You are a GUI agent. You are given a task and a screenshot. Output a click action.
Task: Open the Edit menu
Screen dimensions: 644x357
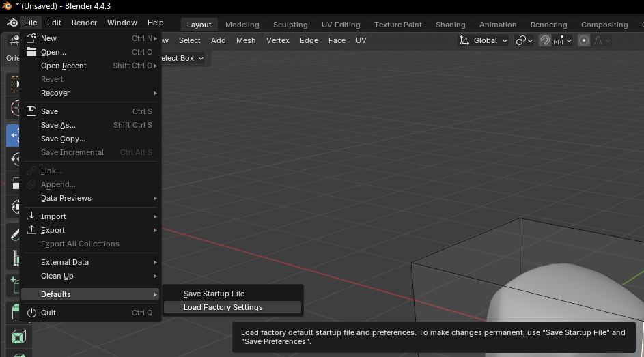pos(54,23)
